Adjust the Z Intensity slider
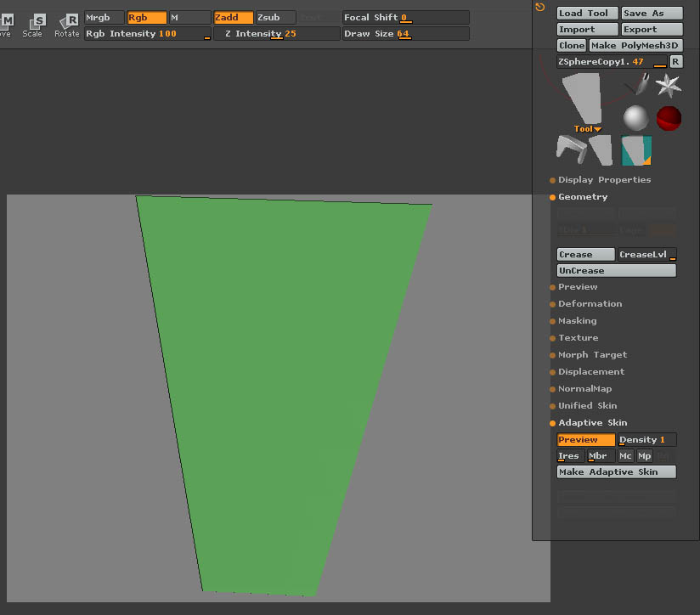 point(275,34)
